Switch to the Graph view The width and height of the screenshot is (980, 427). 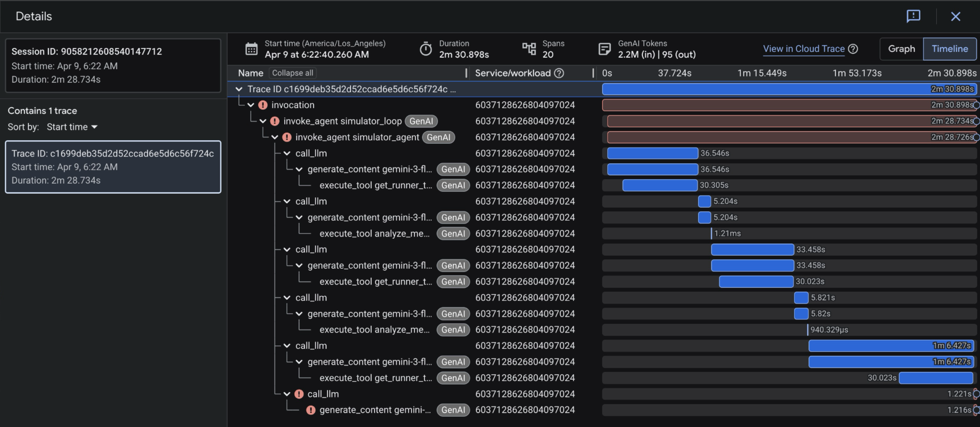coord(901,49)
